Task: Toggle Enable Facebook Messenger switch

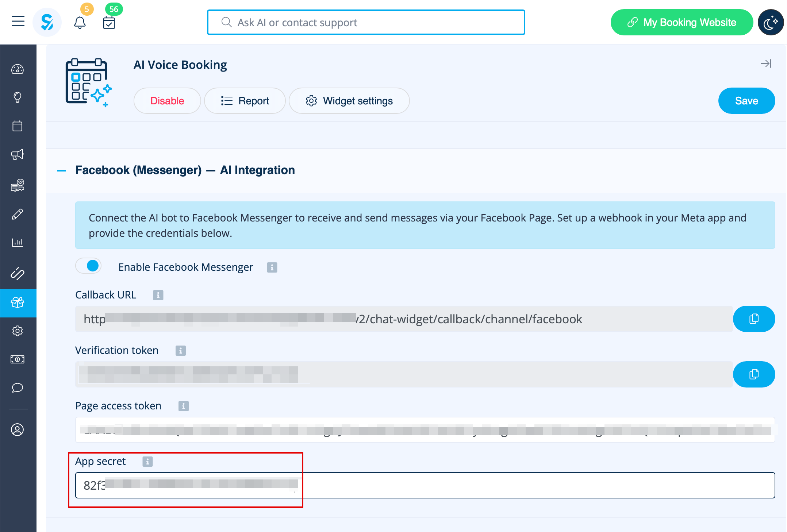Action: [89, 266]
